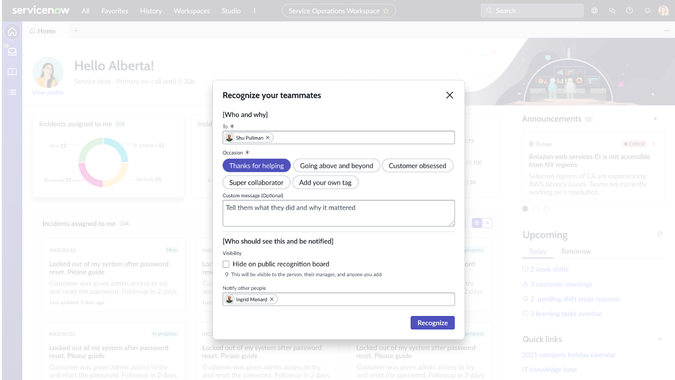This screenshot has height=380, width=675.
Task: Open the Home icon in left sidebar
Action: [12, 32]
